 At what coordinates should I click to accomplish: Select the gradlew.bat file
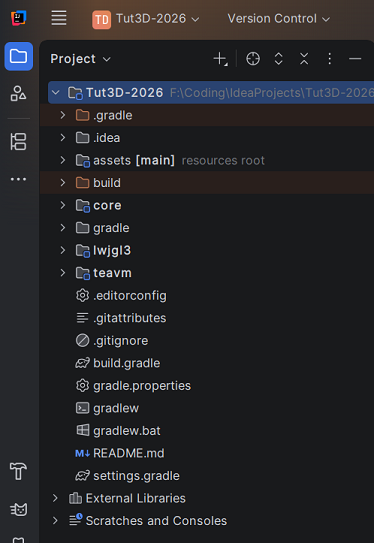coord(118,430)
